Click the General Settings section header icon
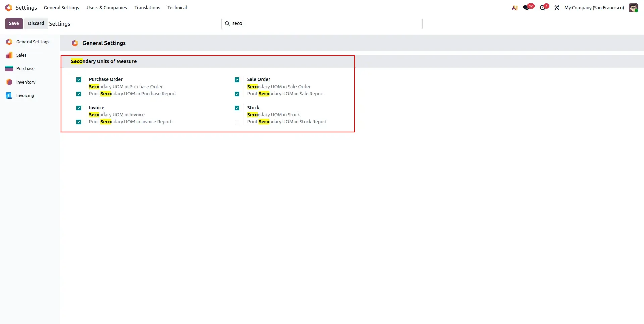This screenshot has height=324, width=644. [75, 43]
